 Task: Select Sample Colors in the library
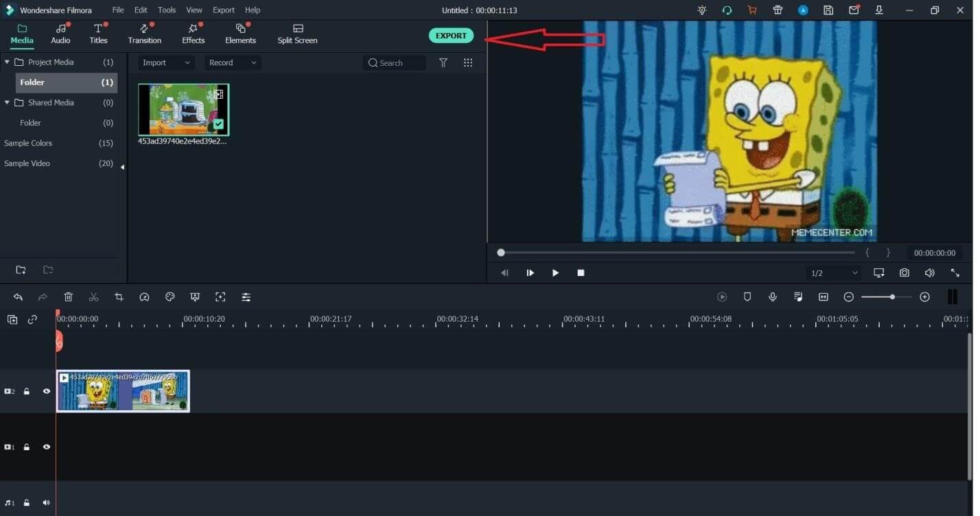point(28,143)
